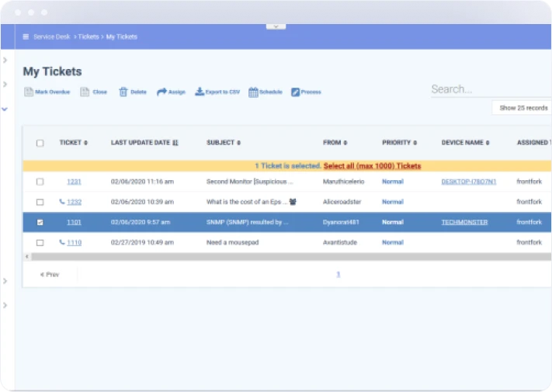Click the Delete trash icon
The height and width of the screenshot is (392, 552).
point(123,92)
